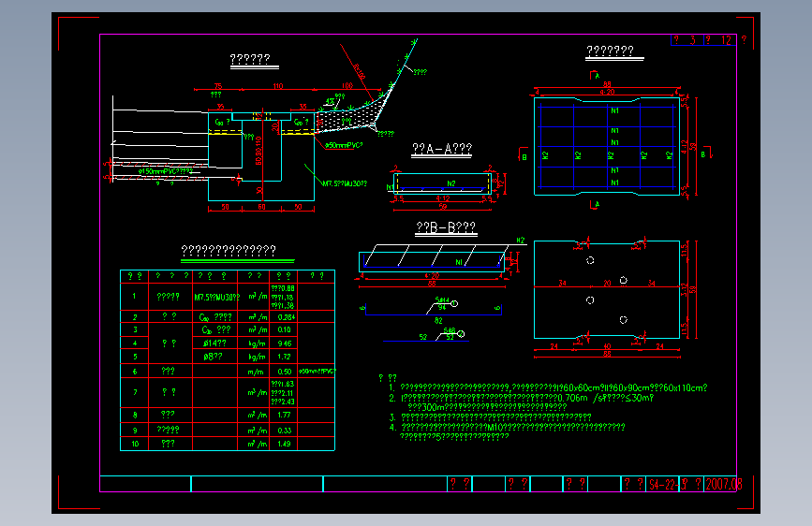812x526 pixels.
Task: Click "M7.5??MU30??" leader label in cross-section
Action: 345,183
